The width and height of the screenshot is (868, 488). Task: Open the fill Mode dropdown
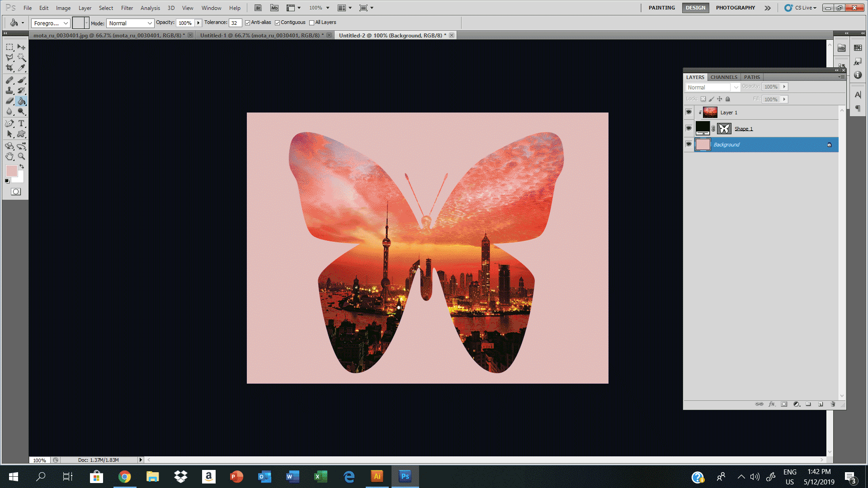pyautogui.click(x=130, y=23)
